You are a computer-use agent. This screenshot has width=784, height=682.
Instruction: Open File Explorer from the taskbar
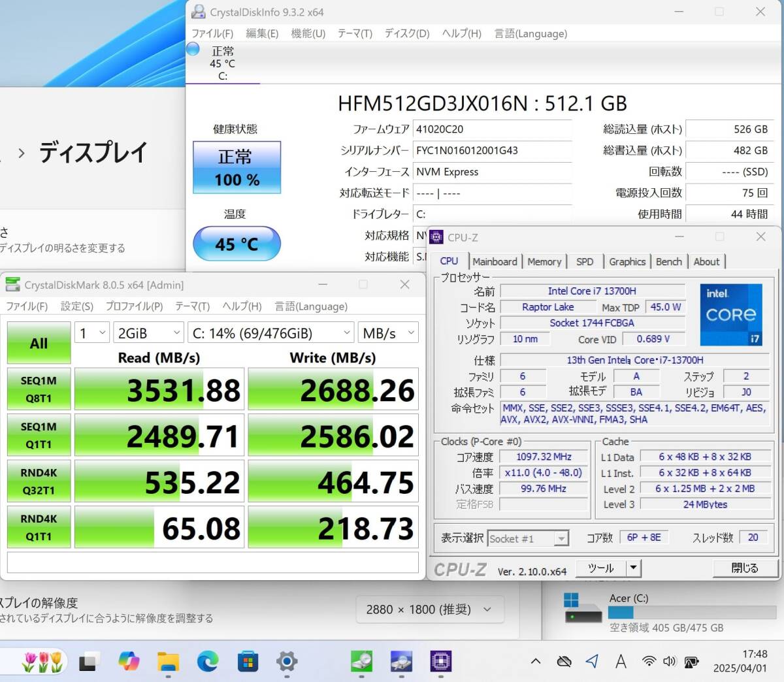(168, 662)
